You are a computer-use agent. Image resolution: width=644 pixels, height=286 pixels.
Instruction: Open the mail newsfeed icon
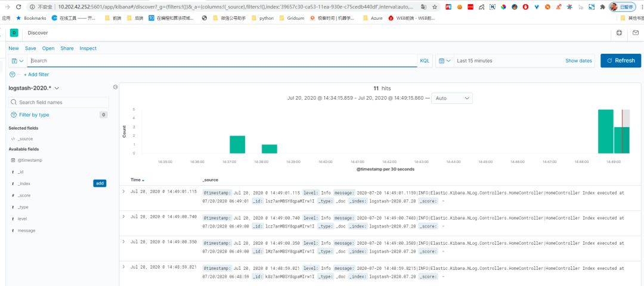(636, 33)
